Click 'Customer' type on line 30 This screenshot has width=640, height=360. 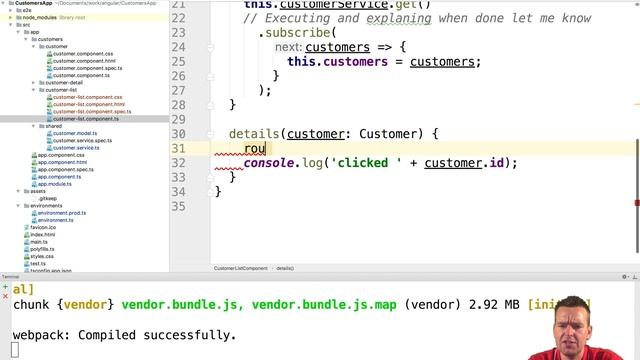coord(388,134)
